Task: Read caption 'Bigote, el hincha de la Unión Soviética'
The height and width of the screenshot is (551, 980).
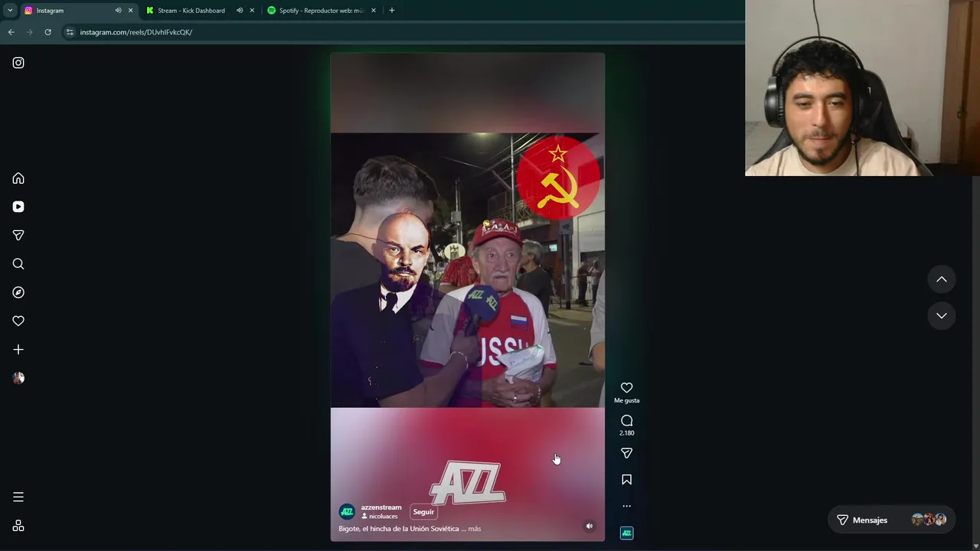Action: coord(399,529)
